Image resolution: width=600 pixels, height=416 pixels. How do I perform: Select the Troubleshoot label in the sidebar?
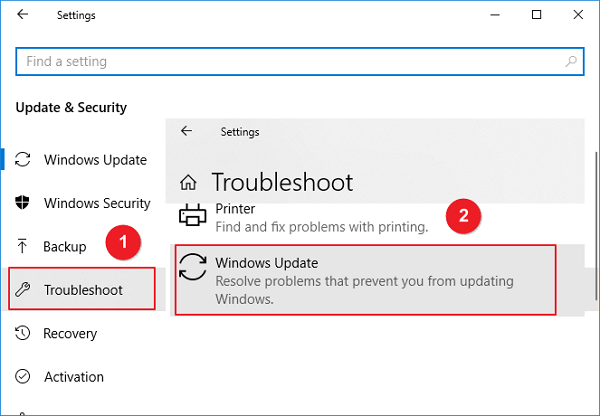[x=83, y=290]
